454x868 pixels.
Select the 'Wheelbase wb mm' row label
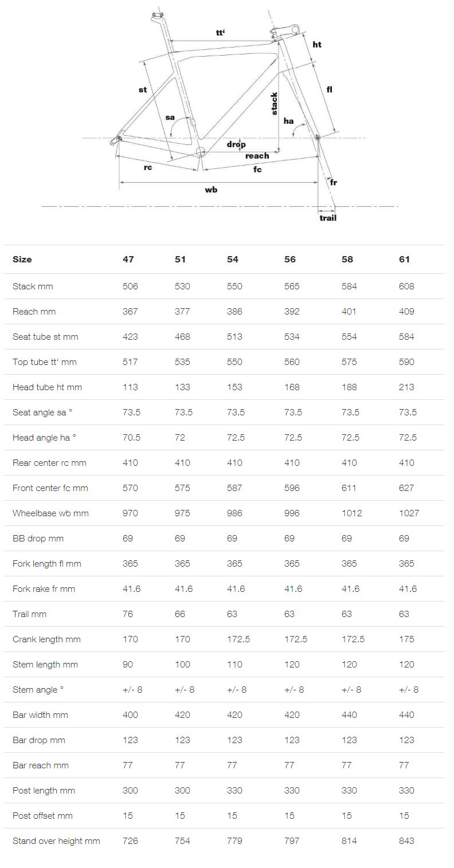pyautogui.click(x=50, y=513)
